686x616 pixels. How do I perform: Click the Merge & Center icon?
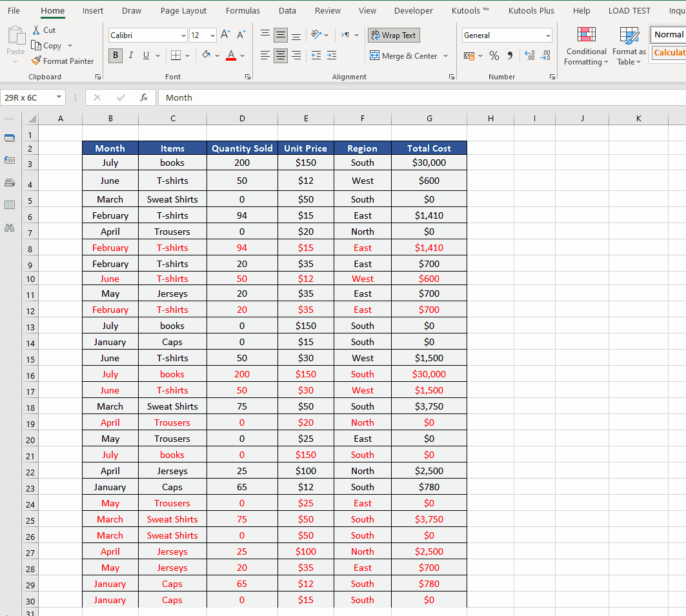coord(374,55)
